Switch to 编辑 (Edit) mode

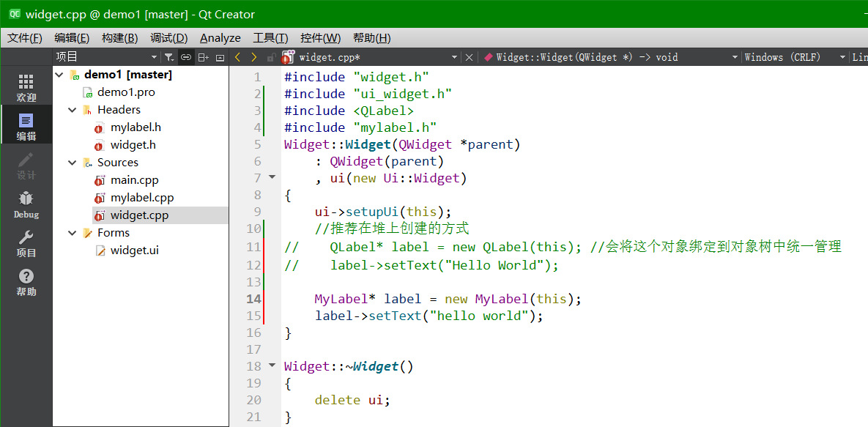pos(26,127)
